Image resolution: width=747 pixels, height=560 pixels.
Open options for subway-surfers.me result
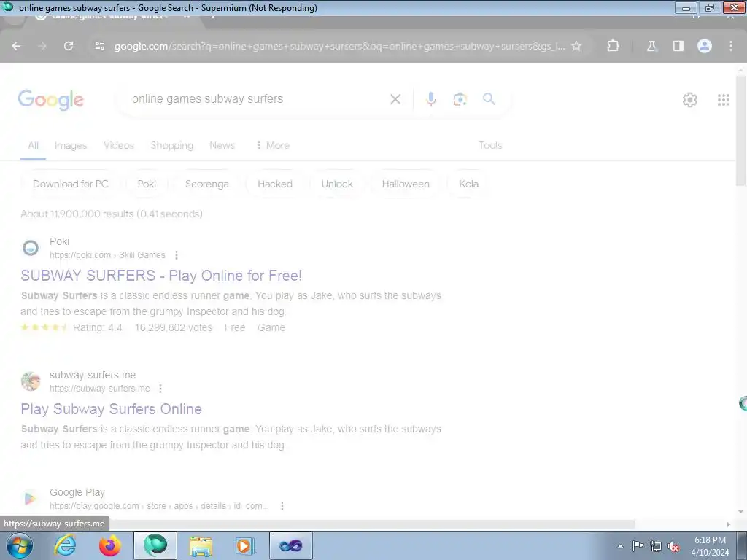160,389
